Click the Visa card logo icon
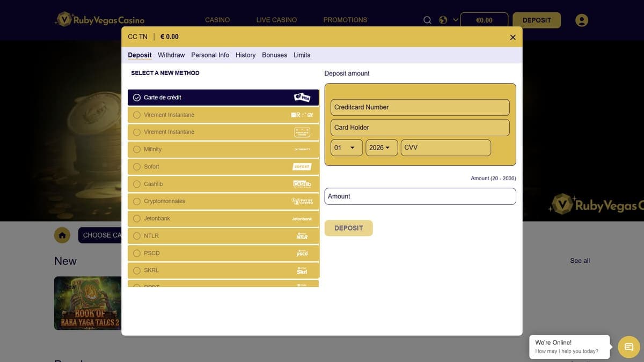Viewport: 644px width, 362px height. pos(302,98)
